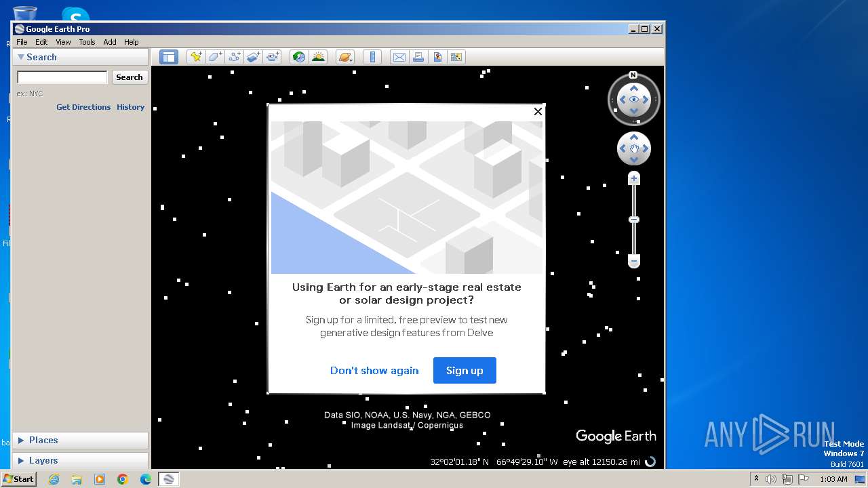This screenshot has height=488, width=868.
Task: Toggle the sidebar visibility icon
Action: tap(169, 57)
